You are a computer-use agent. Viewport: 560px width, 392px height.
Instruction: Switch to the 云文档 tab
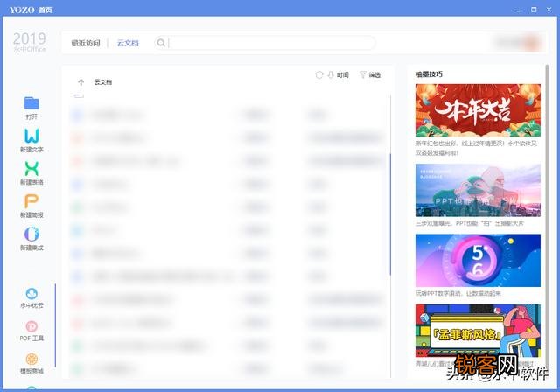click(x=128, y=43)
